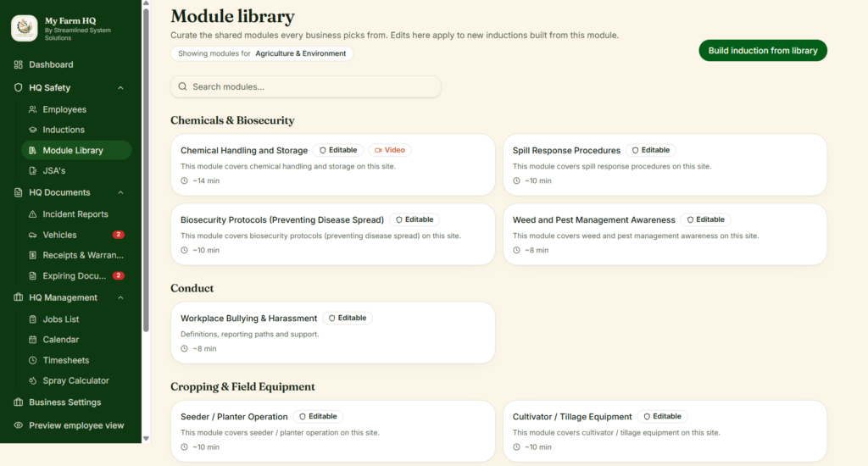Click Editable badge on Cultivator / Tillage

point(663,417)
